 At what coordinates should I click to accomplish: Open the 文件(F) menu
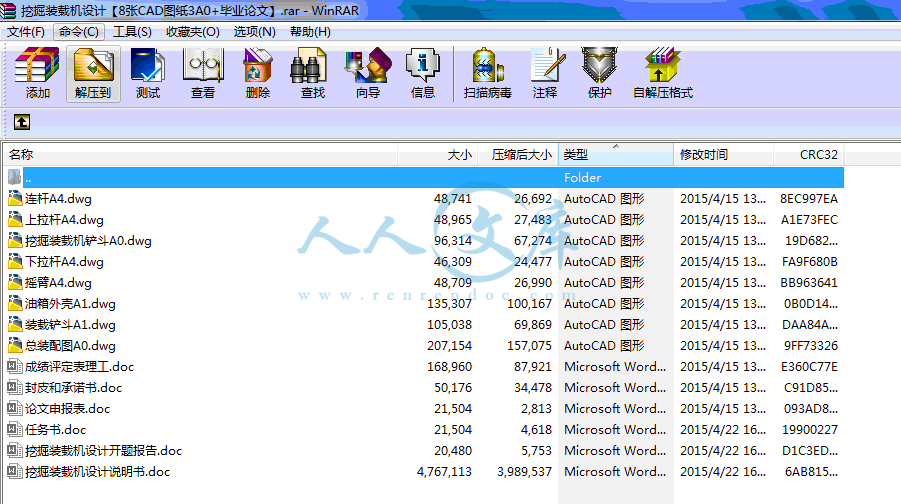coord(25,32)
